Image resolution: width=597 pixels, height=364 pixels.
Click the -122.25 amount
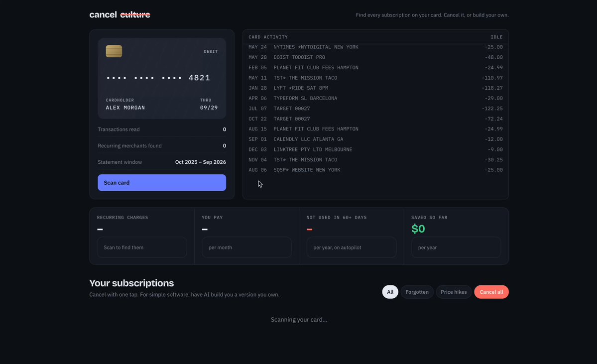pos(492,109)
